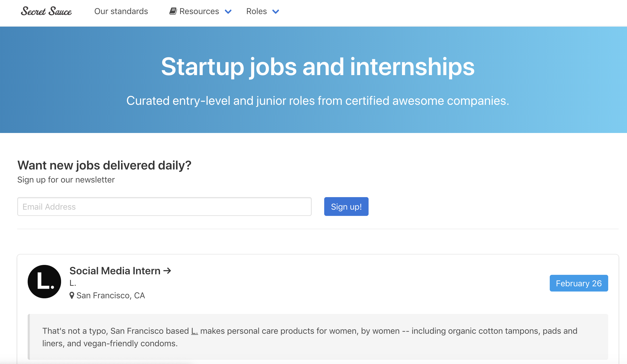Click the San Francisco, CA location text

click(x=110, y=295)
